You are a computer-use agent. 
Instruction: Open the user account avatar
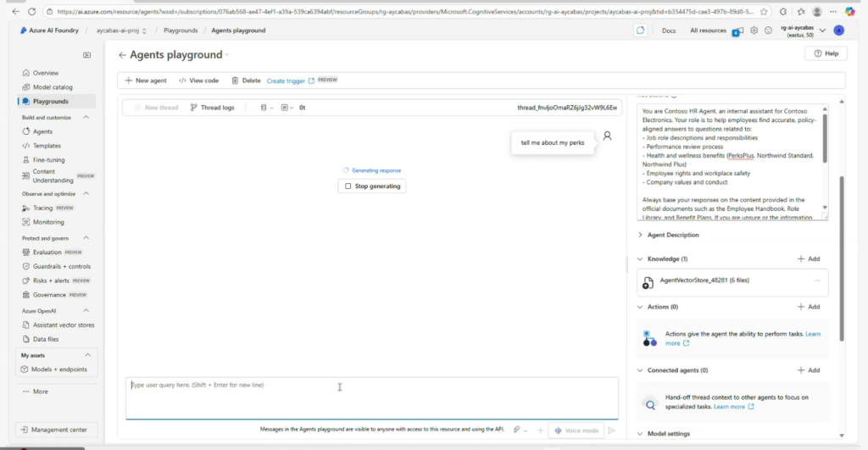pyautogui.click(x=839, y=31)
